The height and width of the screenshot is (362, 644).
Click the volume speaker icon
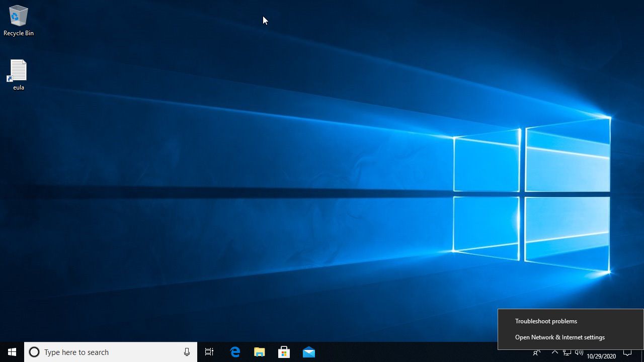(579, 352)
